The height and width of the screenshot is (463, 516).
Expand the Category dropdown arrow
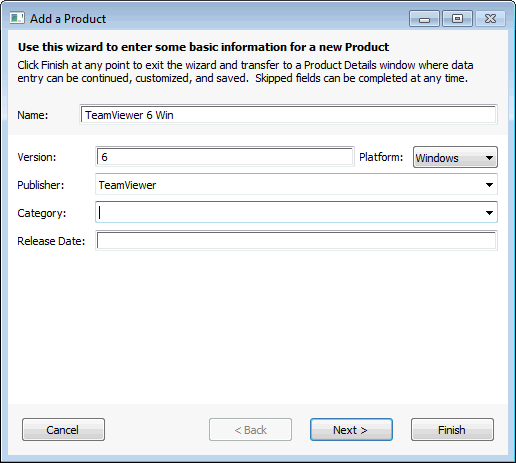(x=489, y=212)
